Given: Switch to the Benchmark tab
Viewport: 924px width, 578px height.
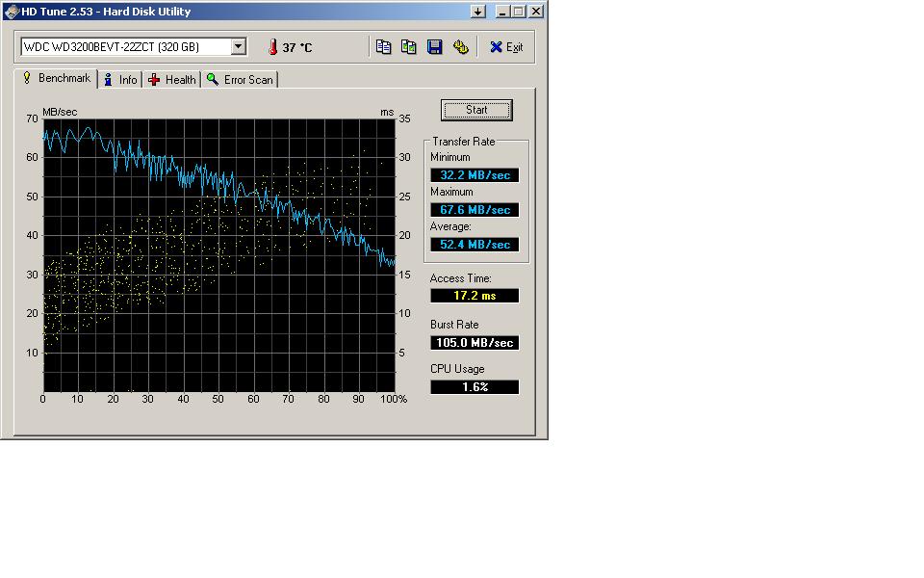Looking at the screenshot, I should pos(57,78).
